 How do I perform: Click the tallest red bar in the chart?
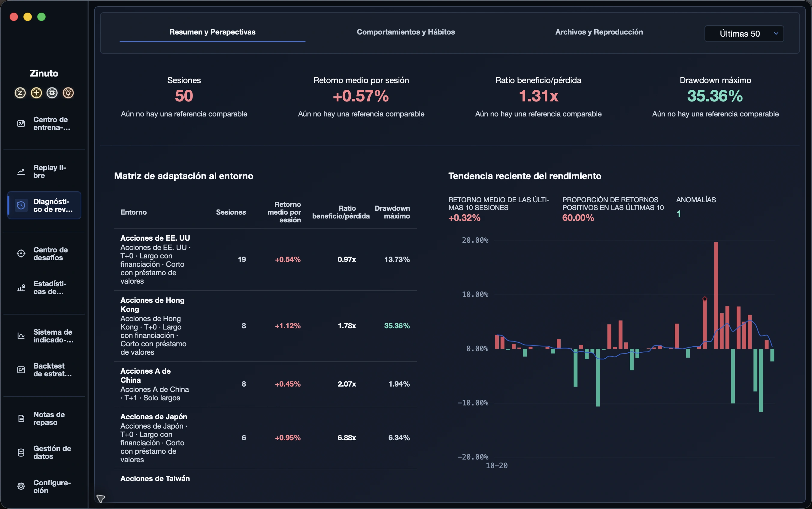716,295
